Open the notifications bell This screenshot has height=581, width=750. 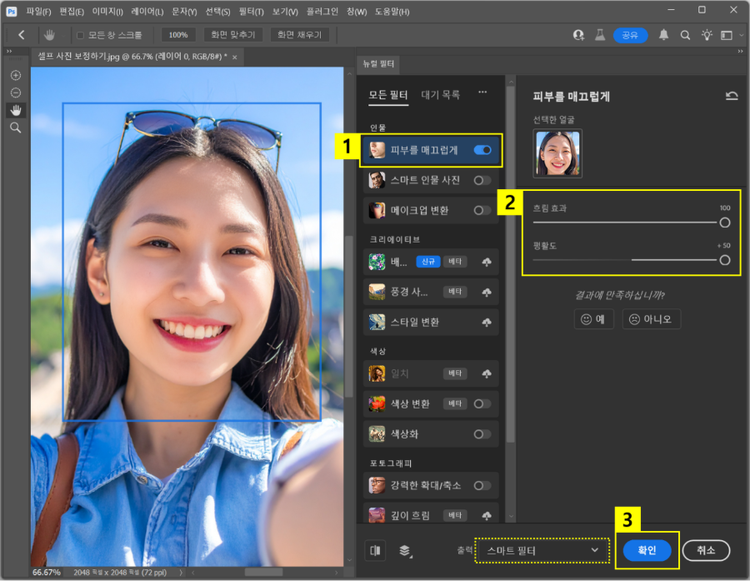663,34
